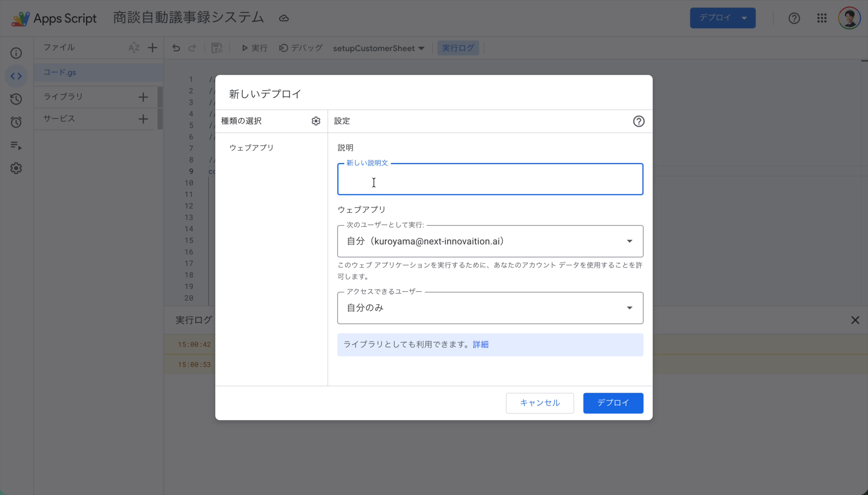
Task: Open the project overview info panel
Action: tap(16, 53)
